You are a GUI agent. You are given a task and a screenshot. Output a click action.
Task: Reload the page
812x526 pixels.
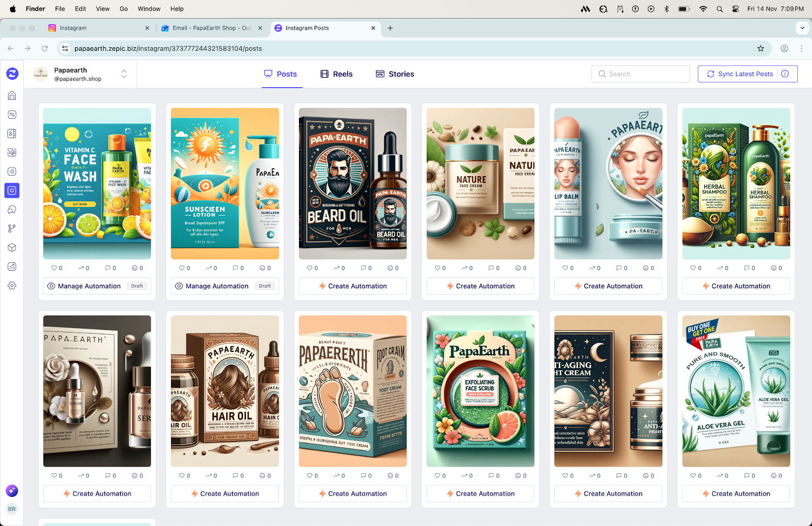(45, 49)
